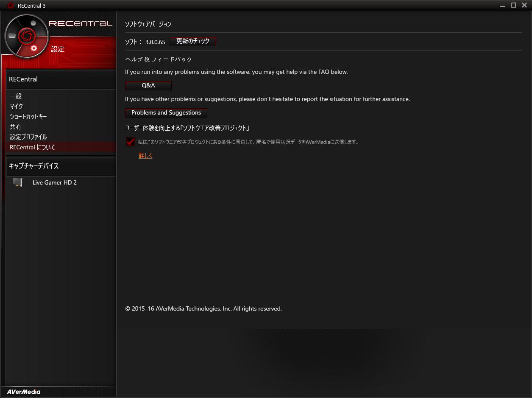
Task: Click the 更新のチェック button
Action: pos(193,42)
